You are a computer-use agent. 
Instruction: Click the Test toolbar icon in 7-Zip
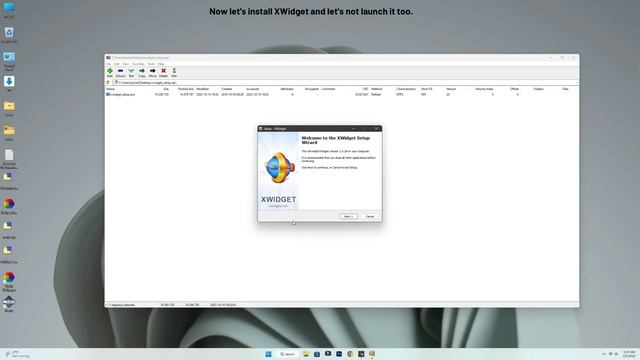(x=131, y=73)
